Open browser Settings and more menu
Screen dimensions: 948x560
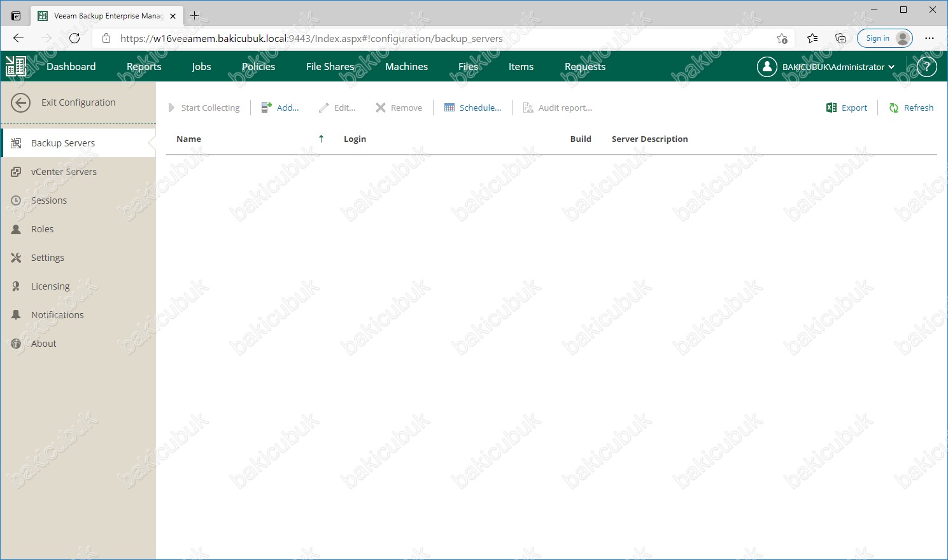pos(930,38)
